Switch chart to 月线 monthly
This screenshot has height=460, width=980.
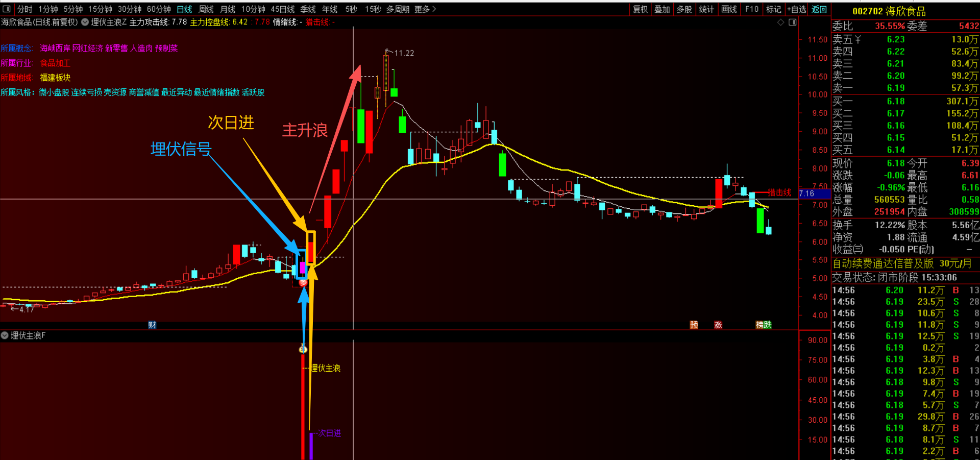(x=228, y=9)
